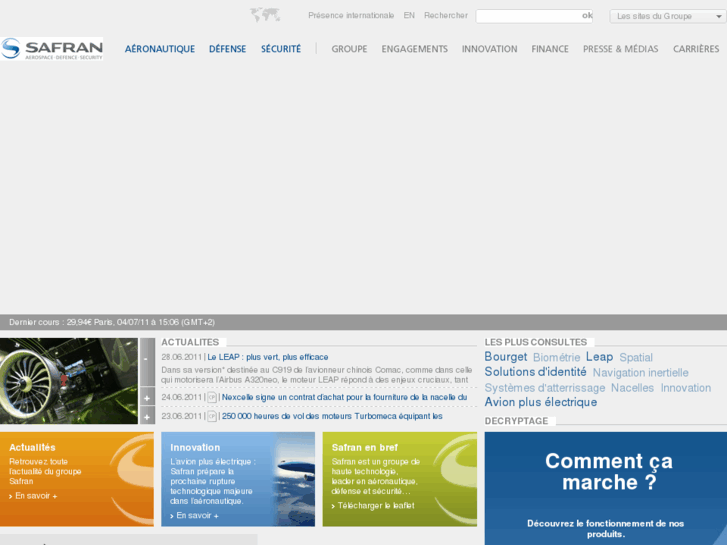
Task: Switch site language to EN
Action: pos(409,15)
